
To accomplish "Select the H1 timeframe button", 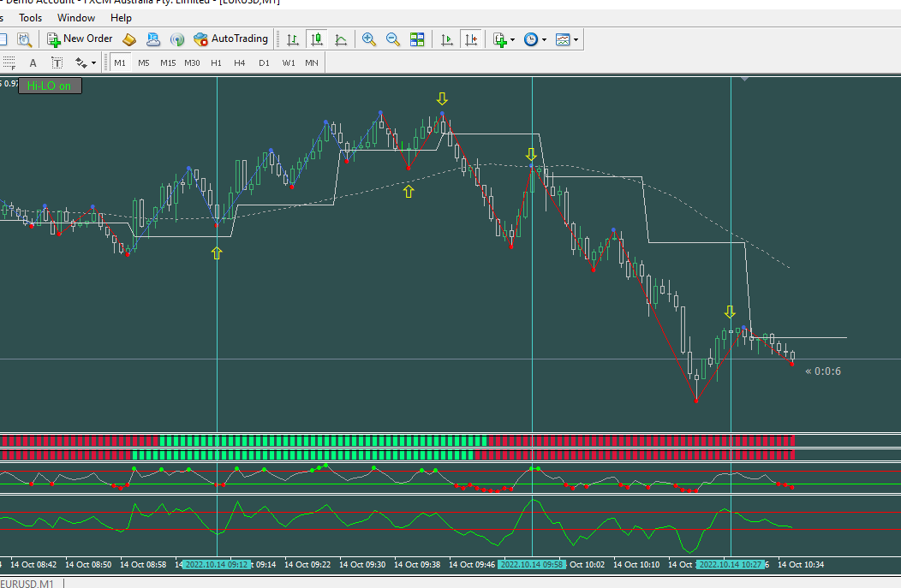I will pos(216,62).
